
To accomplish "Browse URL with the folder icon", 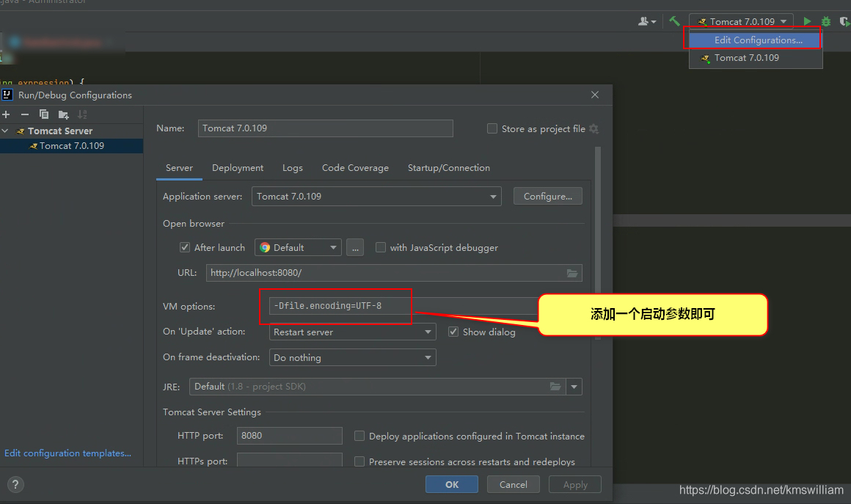I will pyautogui.click(x=572, y=273).
